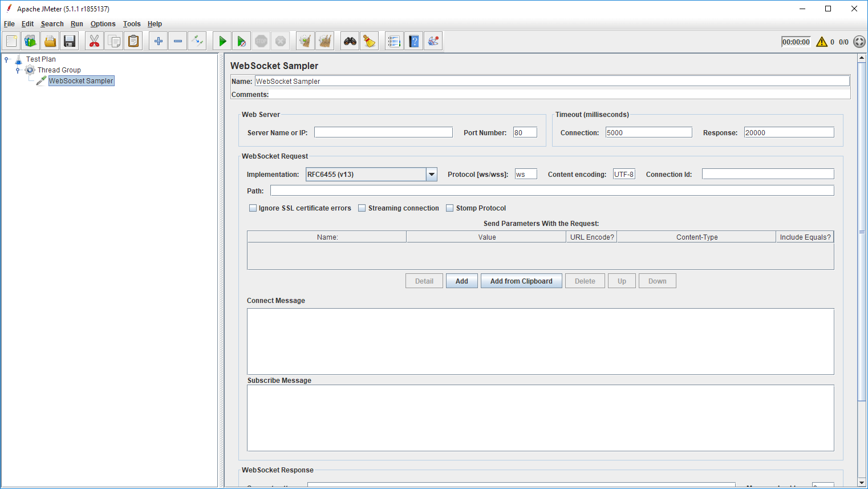Click the Connection Id field
Viewport: 868px width, 489px height.
[x=768, y=174]
